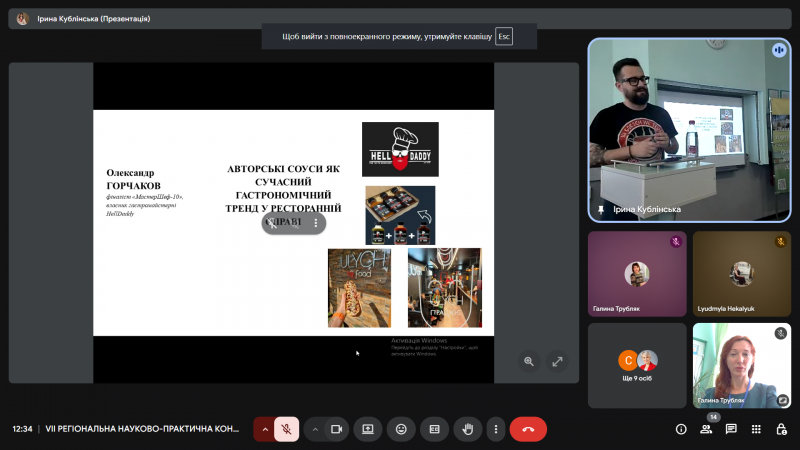The height and width of the screenshot is (450, 800).
Task: Open more options in bottom call bar
Action: click(x=495, y=429)
